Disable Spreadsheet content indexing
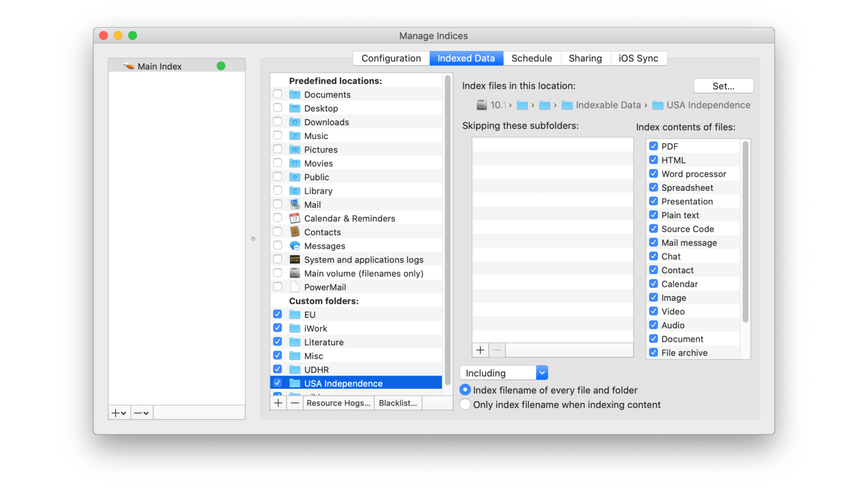Screen dimensions: 868x488 click(654, 187)
